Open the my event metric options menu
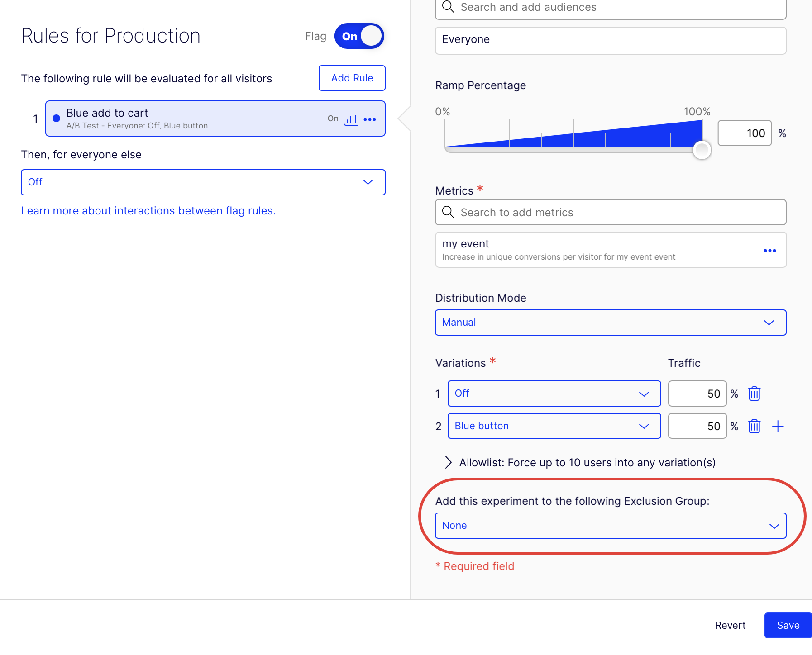Screen dimensions: 812x655 [769, 251]
